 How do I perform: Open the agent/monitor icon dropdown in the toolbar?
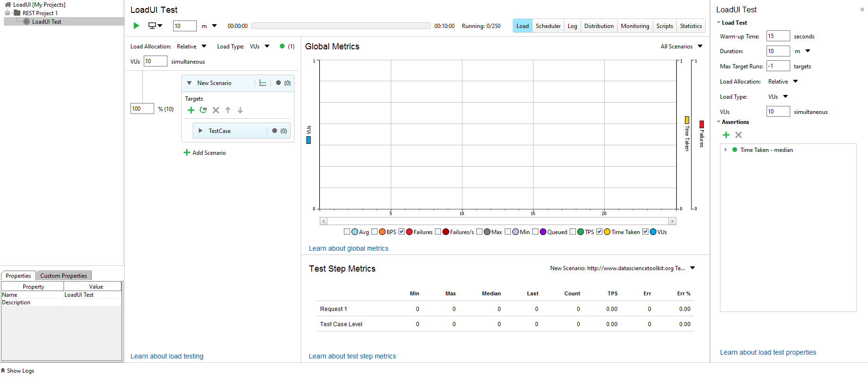155,26
